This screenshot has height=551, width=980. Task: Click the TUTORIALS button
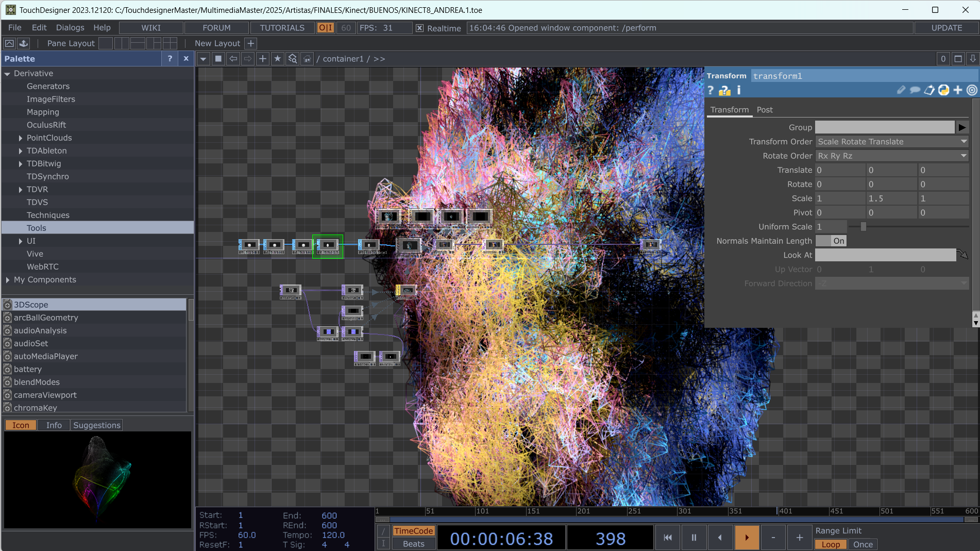click(282, 28)
